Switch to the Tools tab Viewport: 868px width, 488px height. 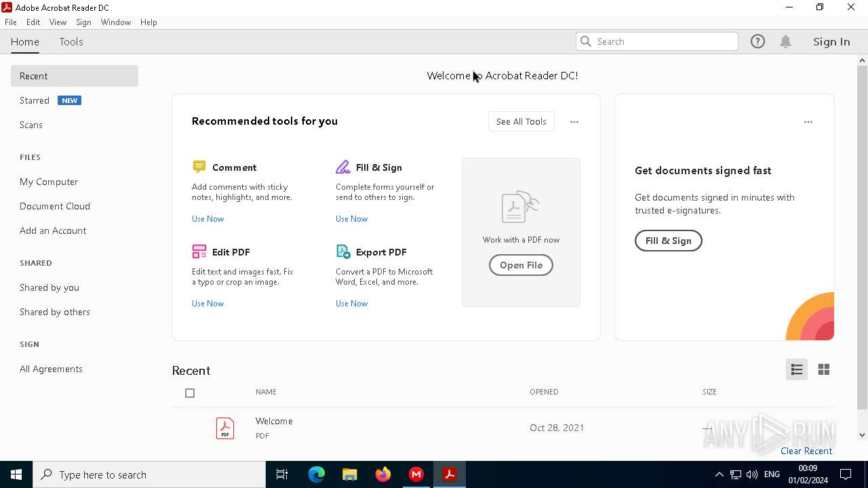pos(71,41)
